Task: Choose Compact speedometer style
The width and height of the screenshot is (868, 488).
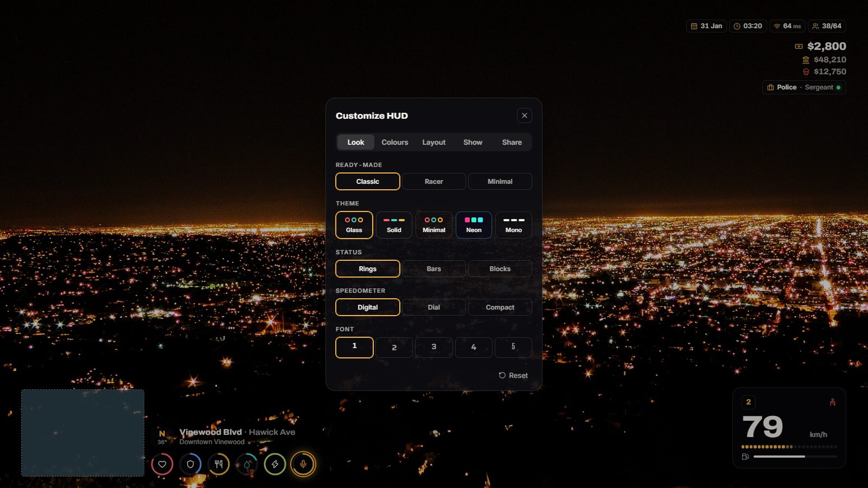Action: [x=500, y=307]
